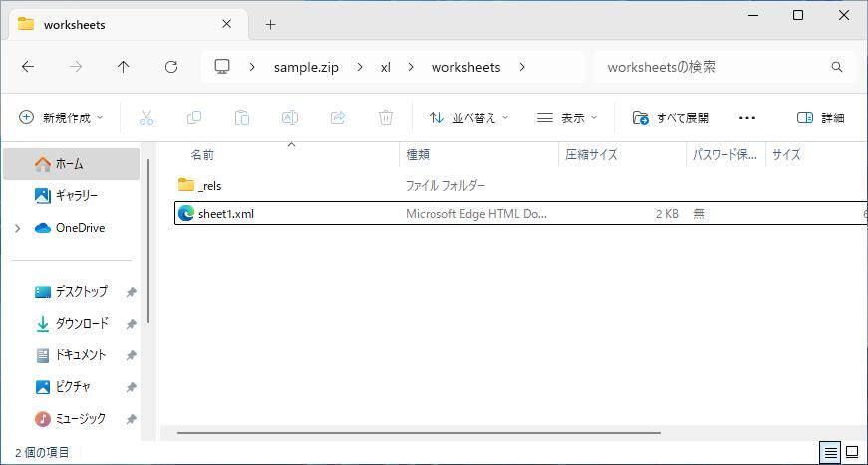Click sample.zip in the breadcrumb
The height and width of the screenshot is (465, 868).
[x=306, y=67]
